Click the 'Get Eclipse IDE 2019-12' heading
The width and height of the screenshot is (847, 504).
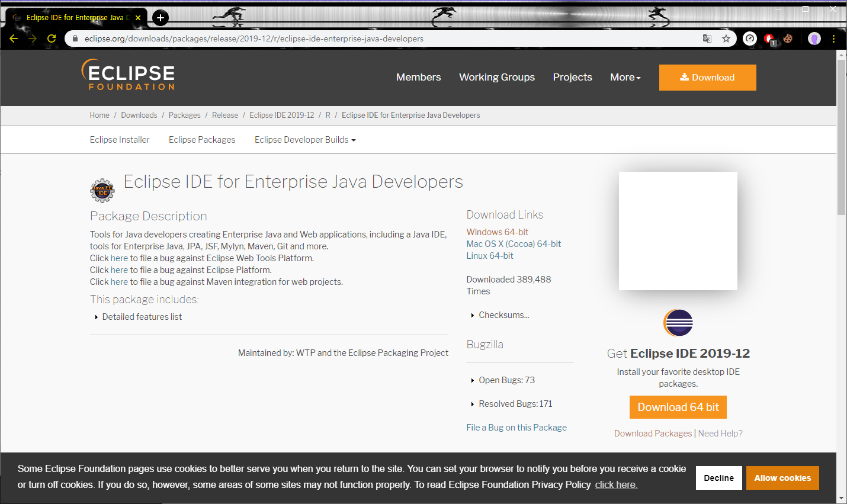(x=678, y=354)
